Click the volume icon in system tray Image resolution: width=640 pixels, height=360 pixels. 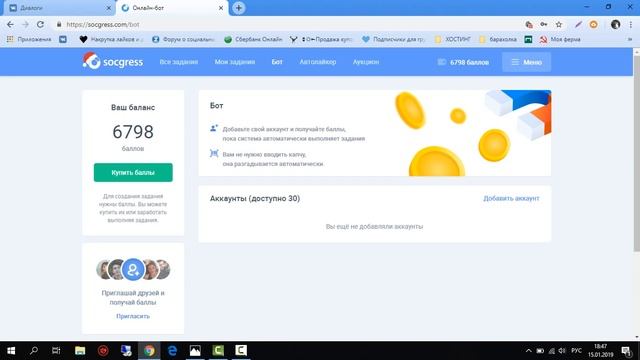(x=562, y=351)
